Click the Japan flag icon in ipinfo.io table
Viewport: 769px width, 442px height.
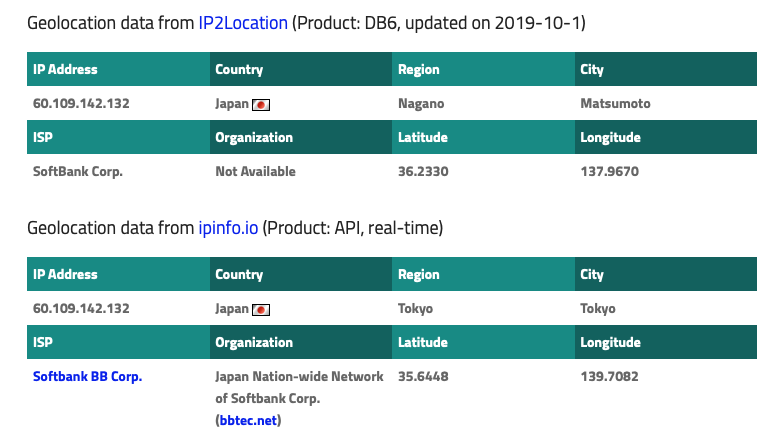point(261,310)
